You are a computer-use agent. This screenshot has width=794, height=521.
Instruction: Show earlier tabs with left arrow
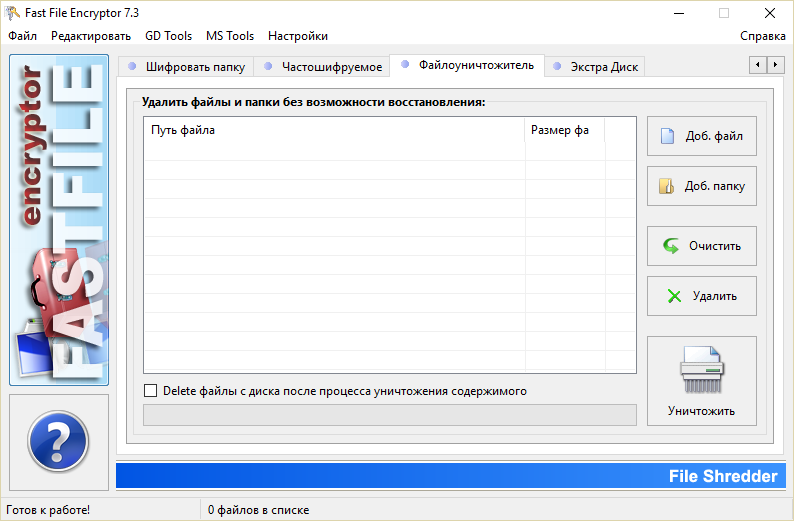[x=758, y=65]
